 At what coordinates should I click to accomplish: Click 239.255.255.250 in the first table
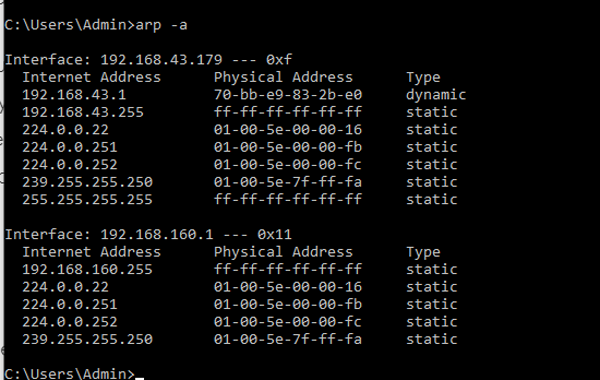(x=87, y=182)
